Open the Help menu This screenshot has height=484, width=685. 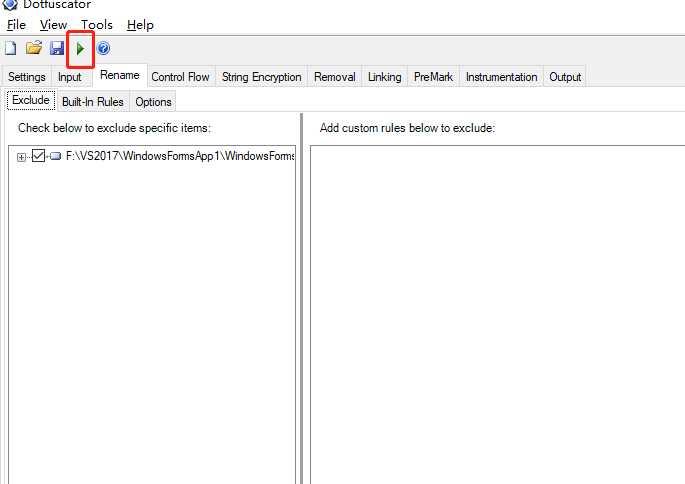(140, 25)
